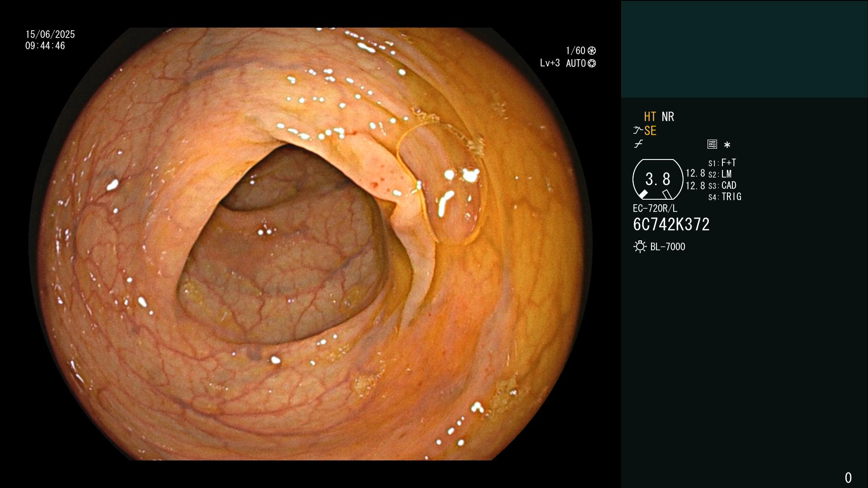This screenshot has width=868, height=488.
Task: Click the light source lamp icon
Action: (640, 247)
